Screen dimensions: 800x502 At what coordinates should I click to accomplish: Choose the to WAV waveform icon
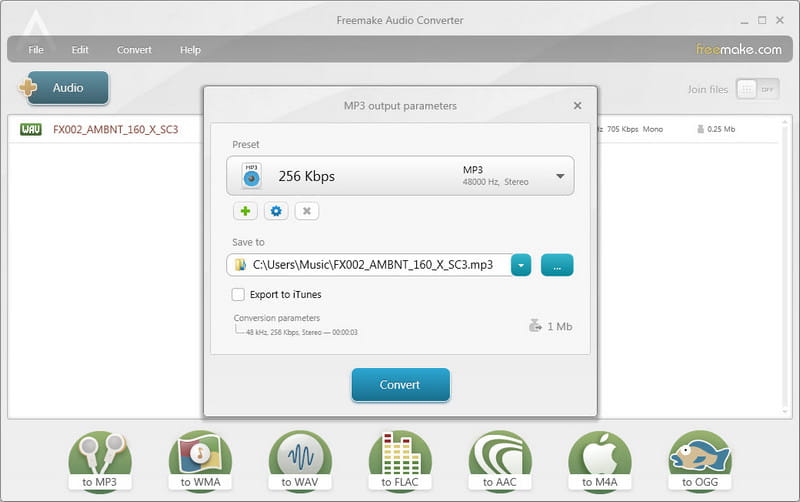click(300, 461)
